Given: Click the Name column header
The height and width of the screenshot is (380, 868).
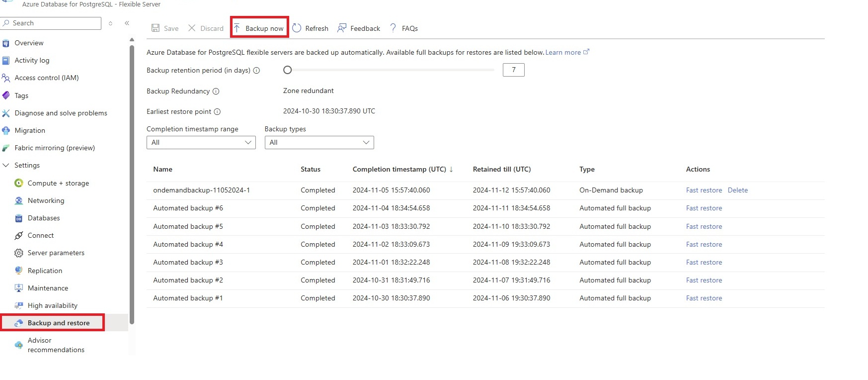Looking at the screenshot, I should (163, 170).
